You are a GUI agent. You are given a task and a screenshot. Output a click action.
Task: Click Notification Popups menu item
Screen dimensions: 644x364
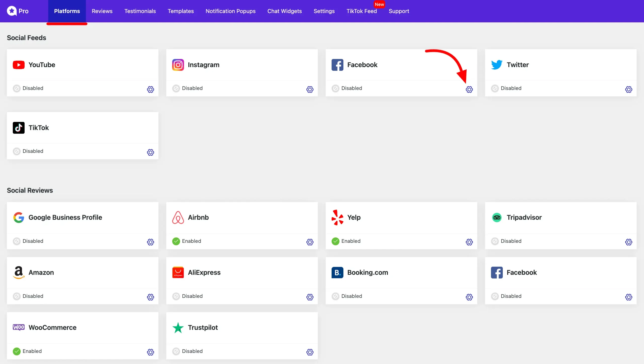pos(230,11)
